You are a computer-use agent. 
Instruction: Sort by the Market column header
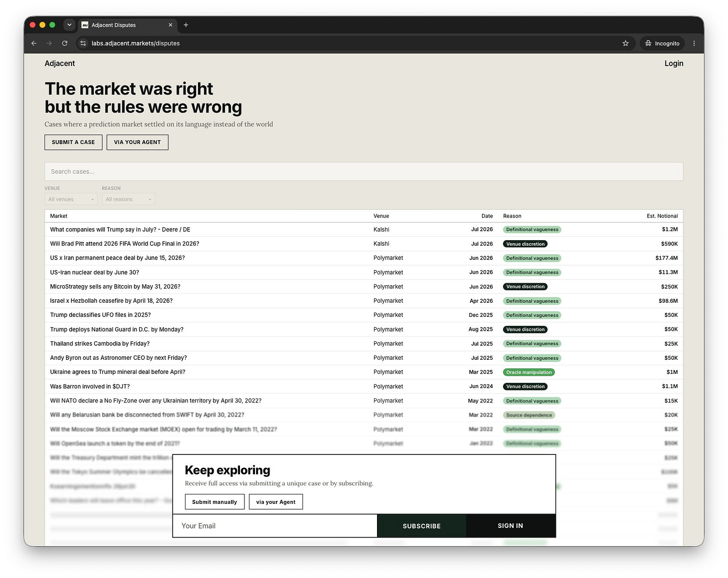pyautogui.click(x=58, y=216)
